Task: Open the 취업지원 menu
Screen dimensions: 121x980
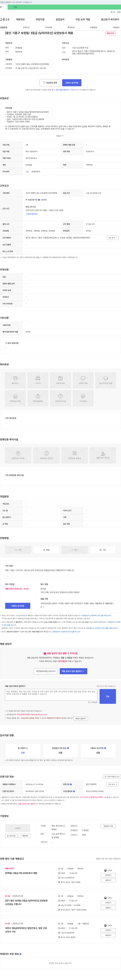Action: pos(40,19)
